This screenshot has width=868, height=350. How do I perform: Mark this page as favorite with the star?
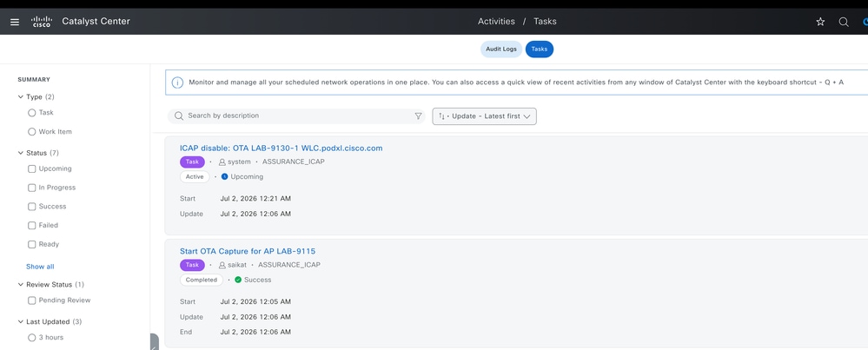820,22
